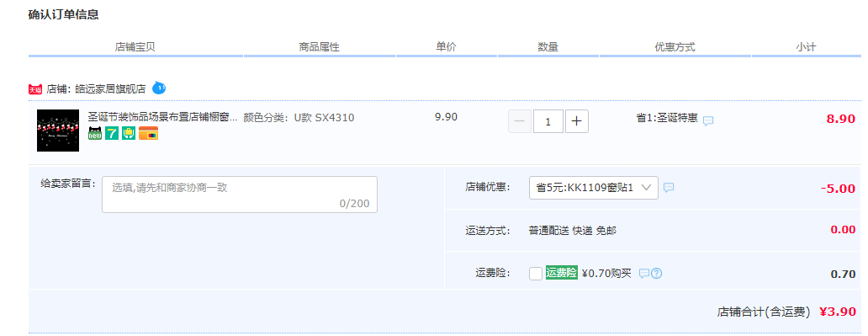Click the 小计 column header
Viewport: 868px width, 336px height.
[x=806, y=47]
